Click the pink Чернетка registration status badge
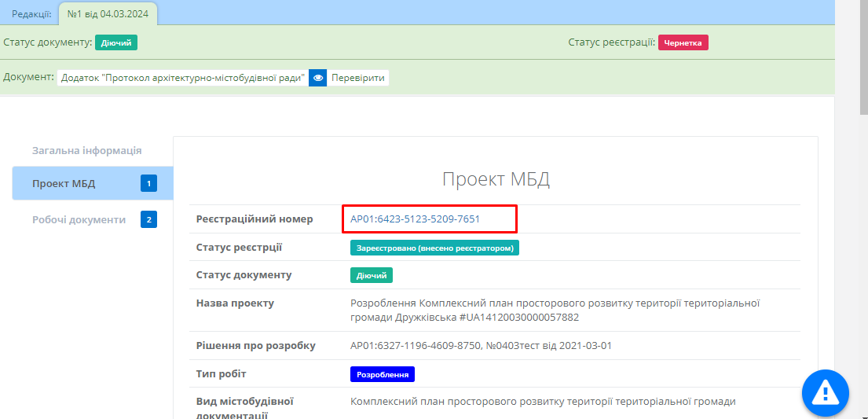 [x=683, y=42]
